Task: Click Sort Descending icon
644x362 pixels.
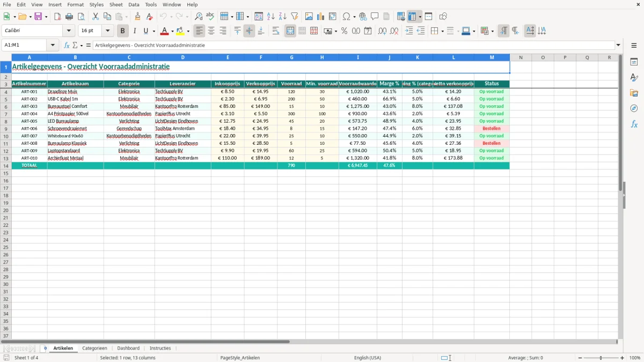Action: point(283,17)
